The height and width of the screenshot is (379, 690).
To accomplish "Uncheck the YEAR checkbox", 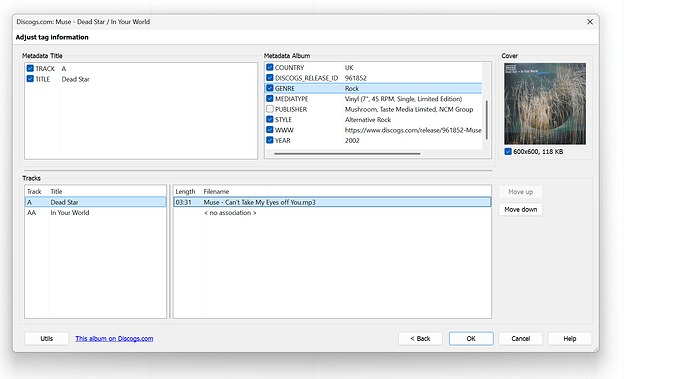I will click(x=270, y=140).
